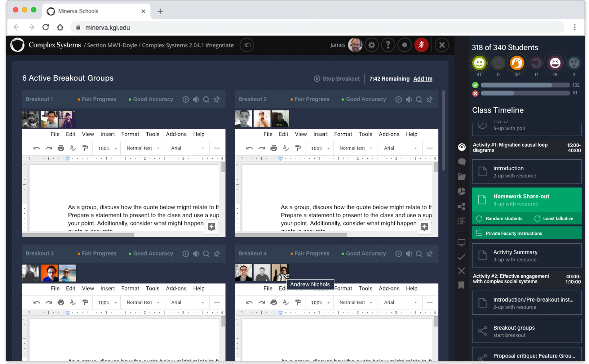This screenshot has height=364, width=589.
Task: Undo in Breakout 1 document toolbar
Action: pos(37,148)
